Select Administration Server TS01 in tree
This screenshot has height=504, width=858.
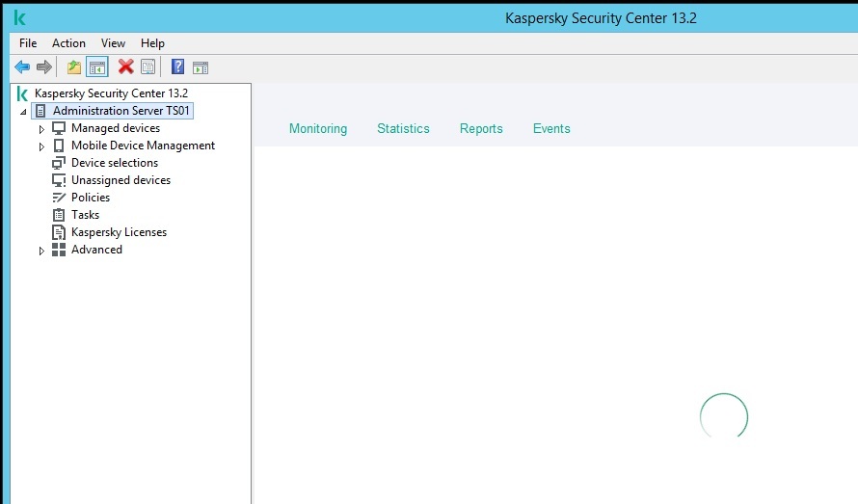click(121, 111)
